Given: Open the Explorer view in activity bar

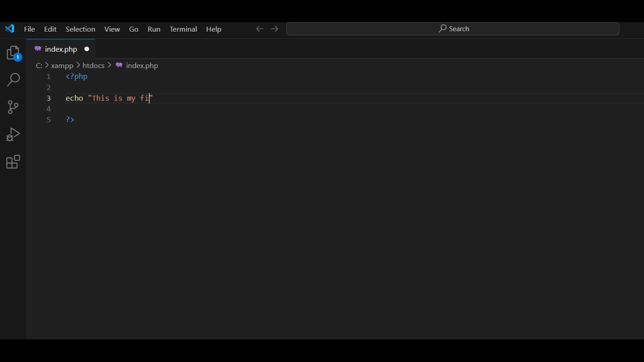Looking at the screenshot, I should click(14, 53).
